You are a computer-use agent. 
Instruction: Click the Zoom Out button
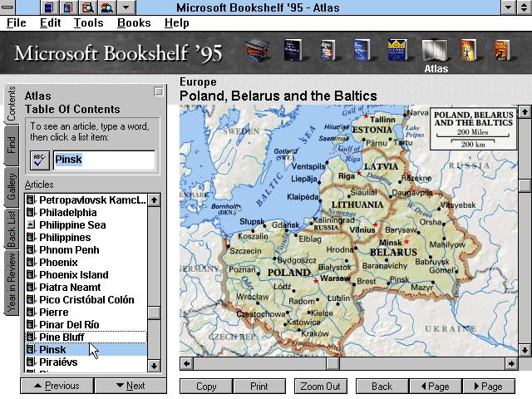321,387
